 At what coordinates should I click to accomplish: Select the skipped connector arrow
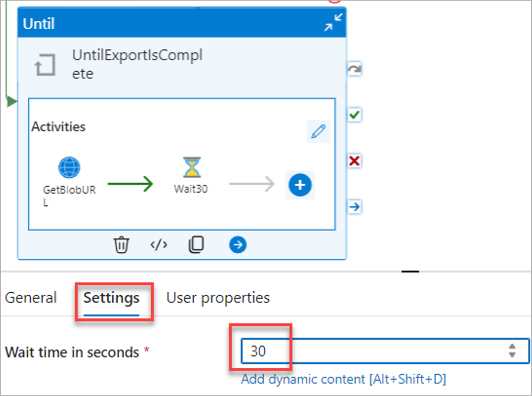(x=355, y=69)
